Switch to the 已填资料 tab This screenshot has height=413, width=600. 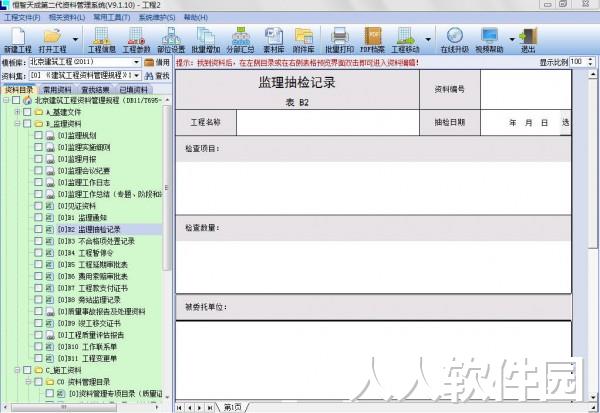point(134,90)
